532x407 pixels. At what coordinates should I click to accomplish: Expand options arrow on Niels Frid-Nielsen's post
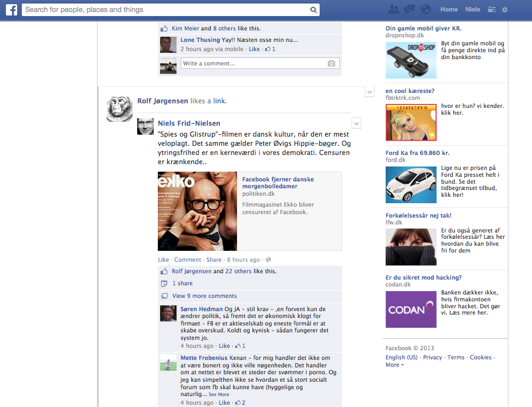click(x=356, y=123)
